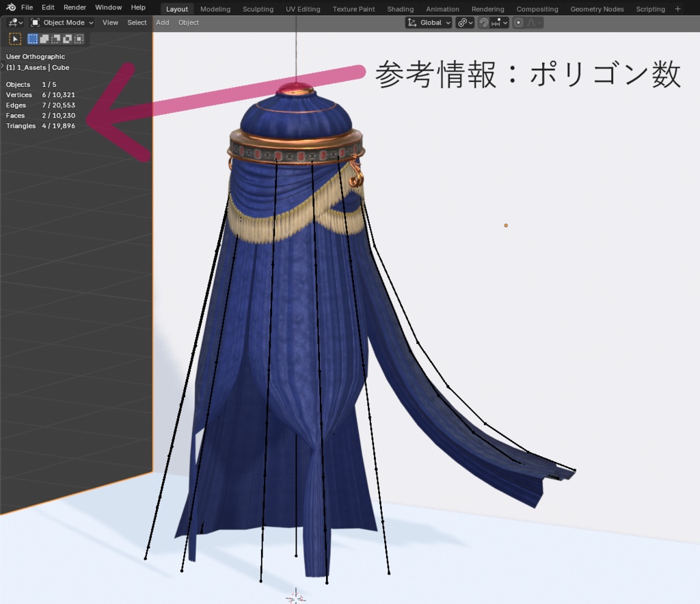Click the '(1) 1_Assets | Cube' label
Screen dimensions: 700x604
pyautogui.click(x=38, y=68)
